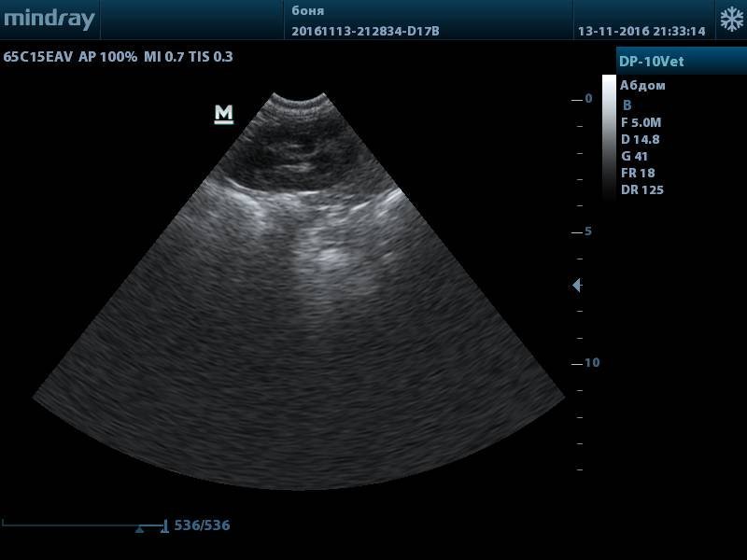Click the Абдом exam preset label

click(x=642, y=86)
